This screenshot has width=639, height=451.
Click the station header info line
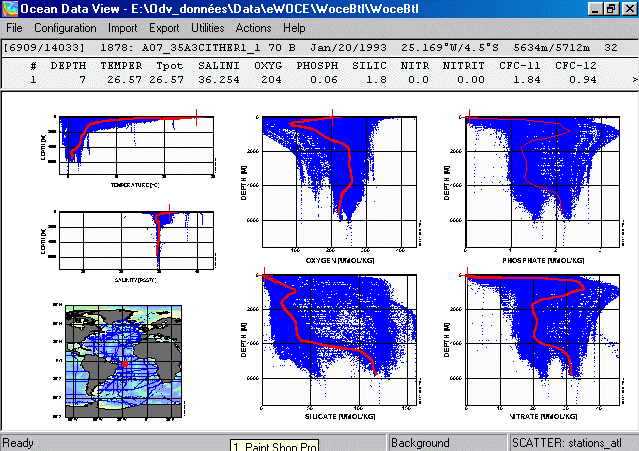coord(310,46)
